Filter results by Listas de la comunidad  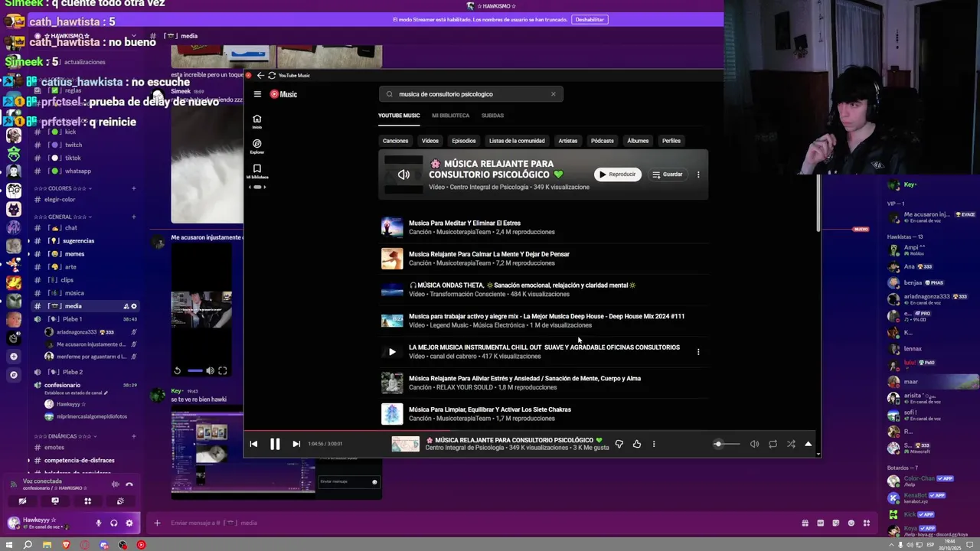pyautogui.click(x=517, y=141)
